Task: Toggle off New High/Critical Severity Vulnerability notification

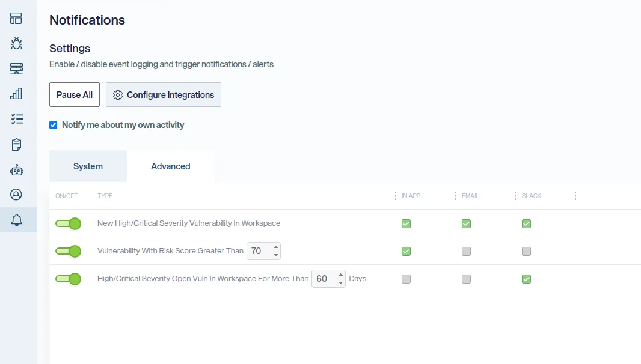Action: pyautogui.click(x=68, y=223)
